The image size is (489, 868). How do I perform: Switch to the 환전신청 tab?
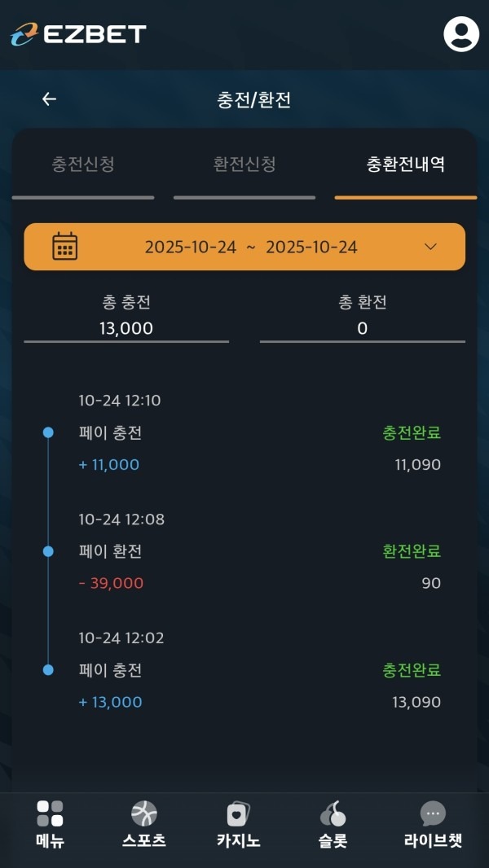(x=244, y=164)
